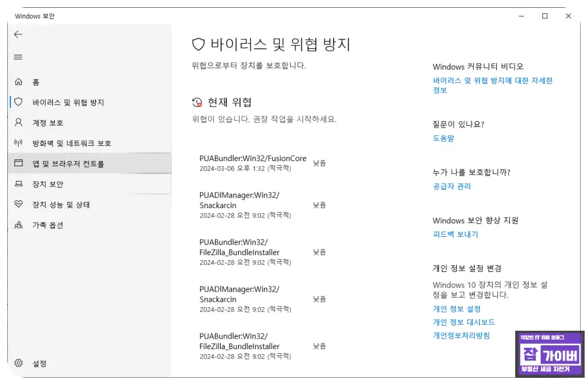
Task: Click the home icon in sidebar
Action: click(x=18, y=82)
